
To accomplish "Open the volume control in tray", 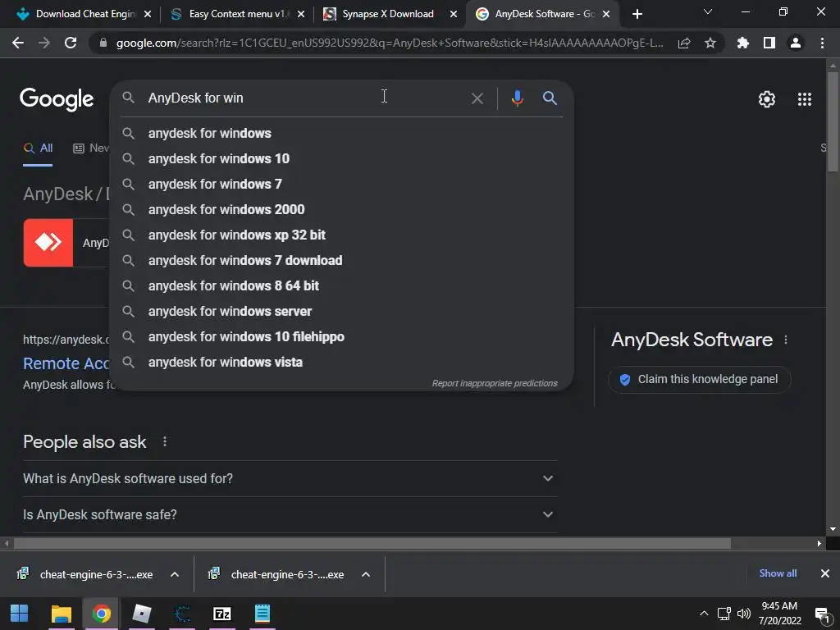I will click(743, 614).
